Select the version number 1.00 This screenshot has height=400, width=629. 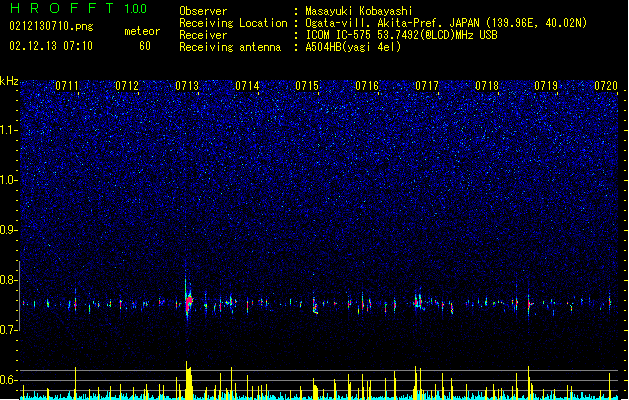[x=135, y=8]
